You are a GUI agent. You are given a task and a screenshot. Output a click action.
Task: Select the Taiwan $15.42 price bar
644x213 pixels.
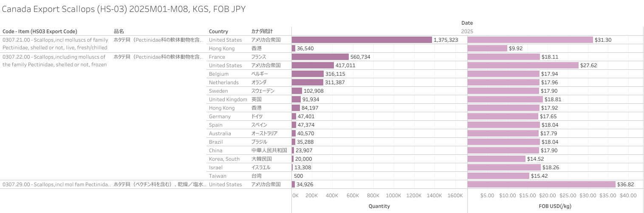498,176
